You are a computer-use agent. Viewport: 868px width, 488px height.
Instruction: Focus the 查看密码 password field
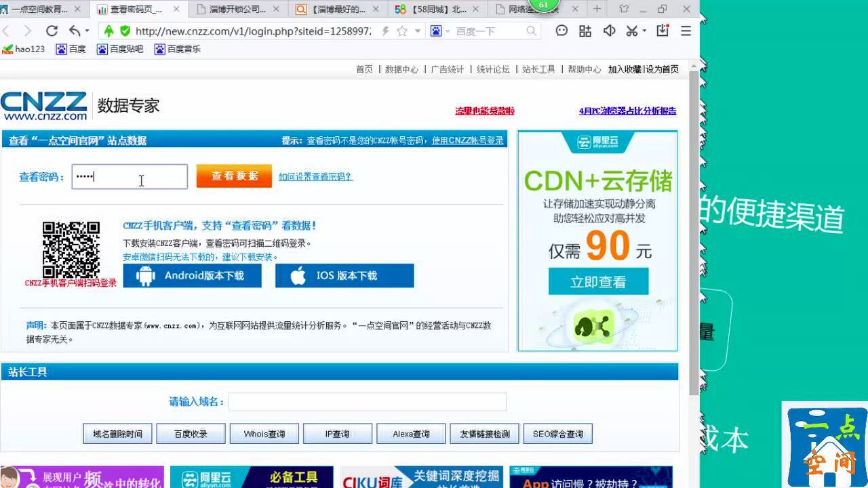(x=130, y=176)
